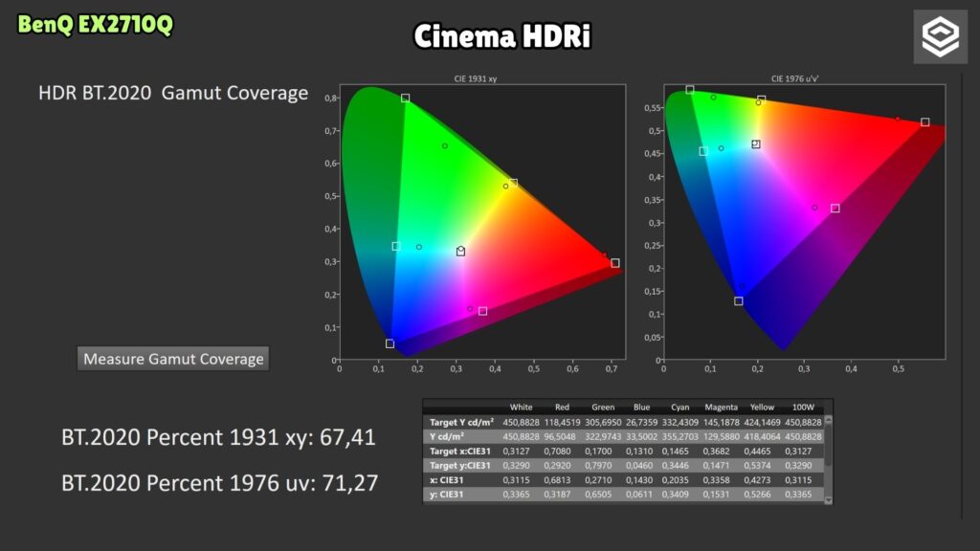Click the Blue target x cell 0,1310
Screen dimensions: 980x551
click(639, 452)
